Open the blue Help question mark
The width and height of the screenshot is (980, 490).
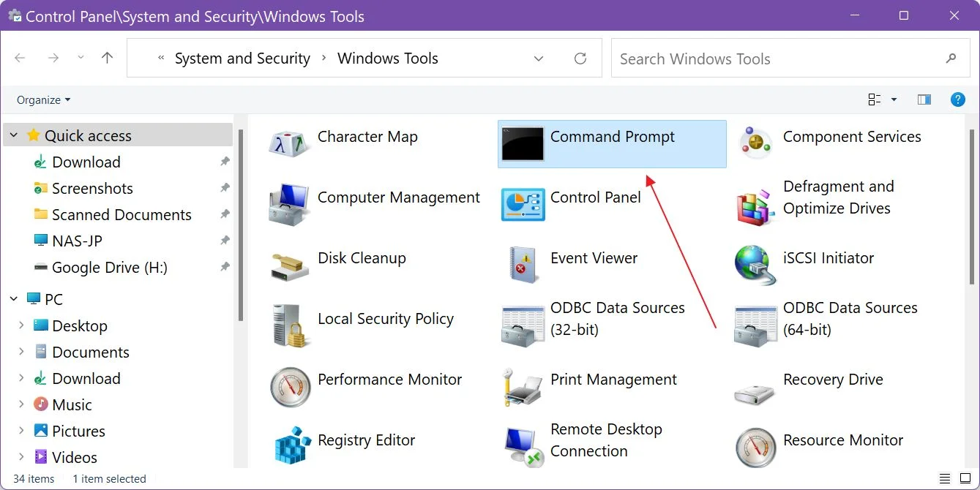[x=957, y=100]
